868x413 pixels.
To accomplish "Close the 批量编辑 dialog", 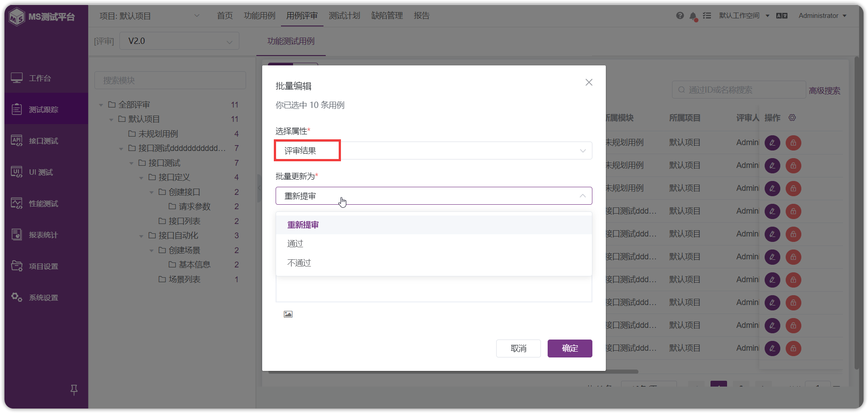I will [589, 82].
